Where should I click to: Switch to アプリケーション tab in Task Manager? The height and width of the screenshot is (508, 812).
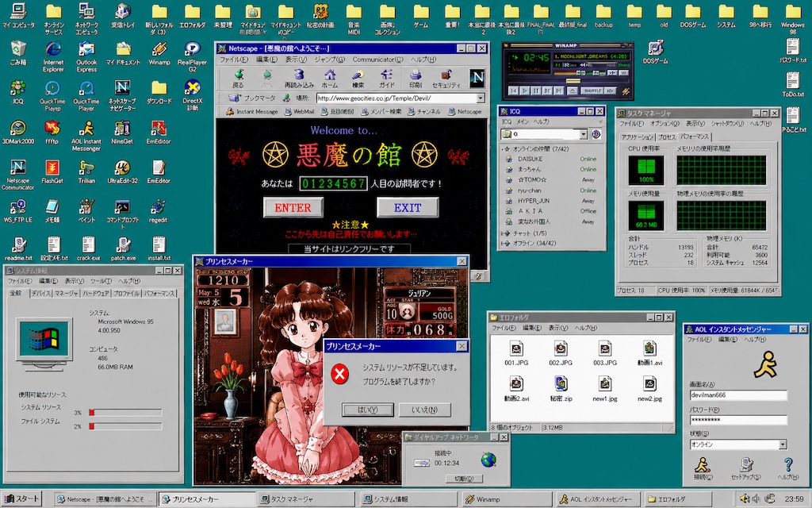pyautogui.click(x=637, y=137)
